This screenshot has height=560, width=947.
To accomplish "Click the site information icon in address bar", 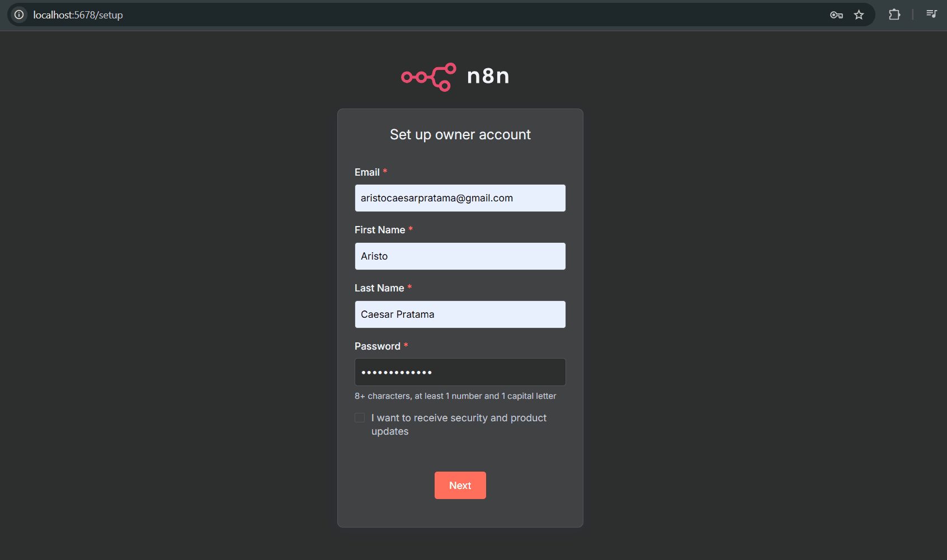I will coord(19,15).
